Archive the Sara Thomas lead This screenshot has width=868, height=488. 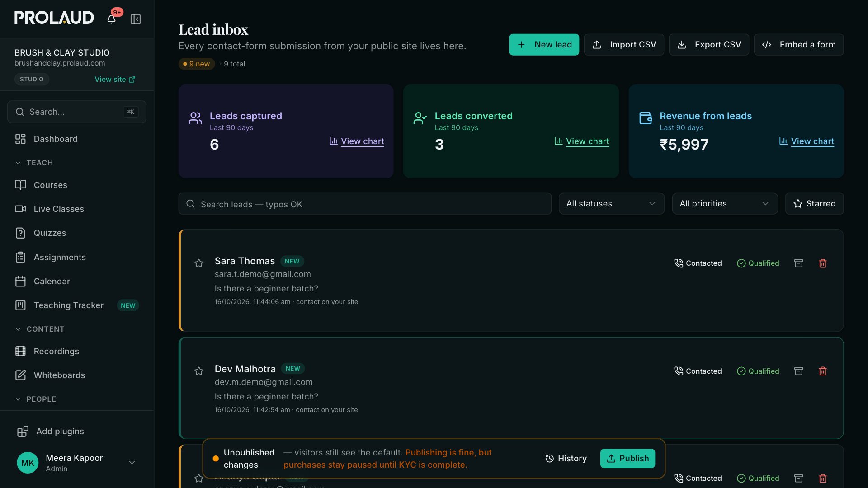(799, 263)
